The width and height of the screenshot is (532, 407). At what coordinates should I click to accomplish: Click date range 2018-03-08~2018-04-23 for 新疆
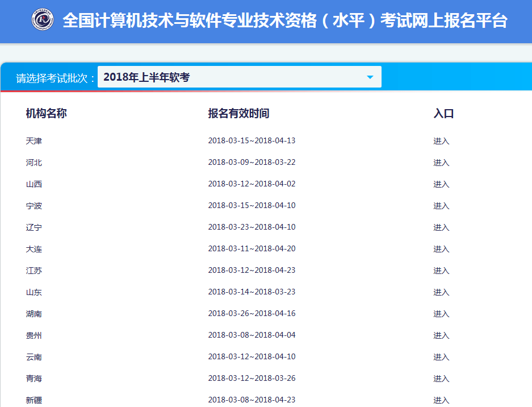(x=252, y=400)
